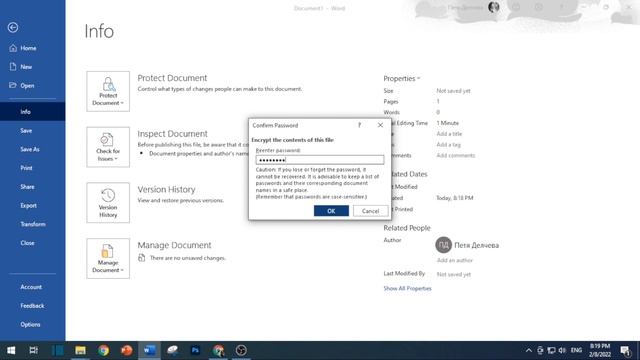The height and width of the screenshot is (360, 640).
Task: Select New in the backstage sidebar
Action: coord(26,67)
